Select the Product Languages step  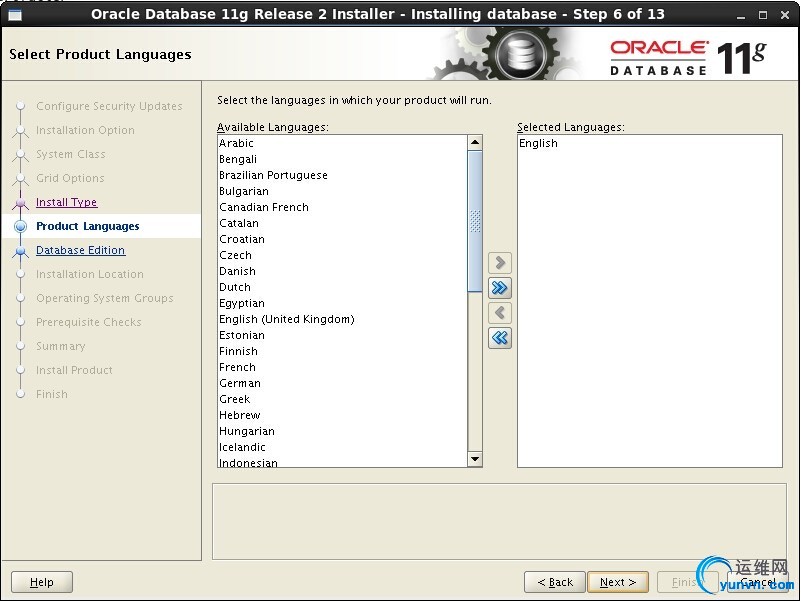click(87, 226)
